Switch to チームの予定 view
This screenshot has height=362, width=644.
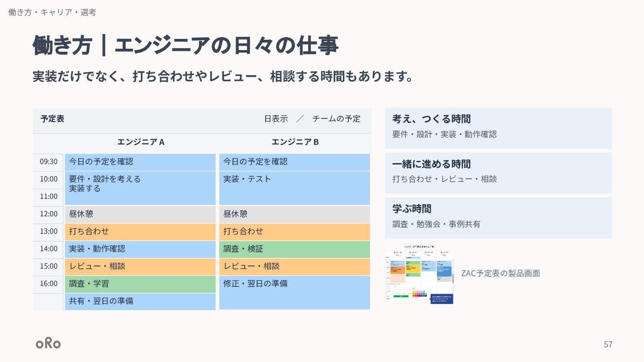click(x=336, y=119)
